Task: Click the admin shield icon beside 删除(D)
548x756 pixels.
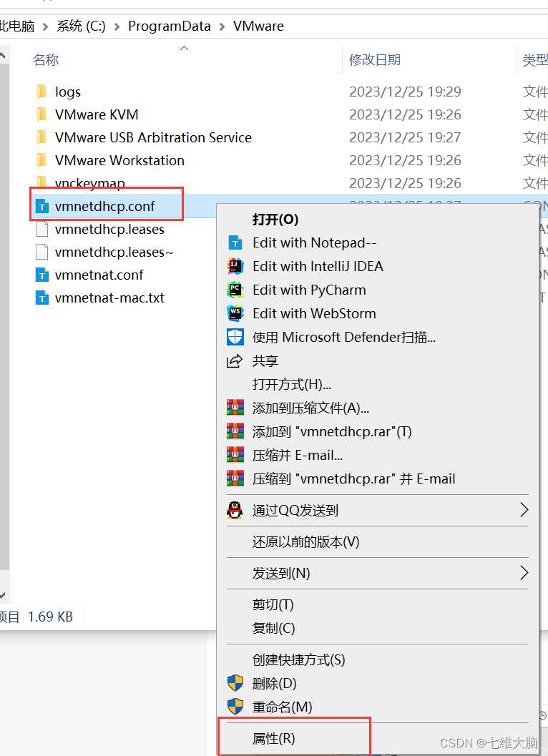Action: pos(235,683)
